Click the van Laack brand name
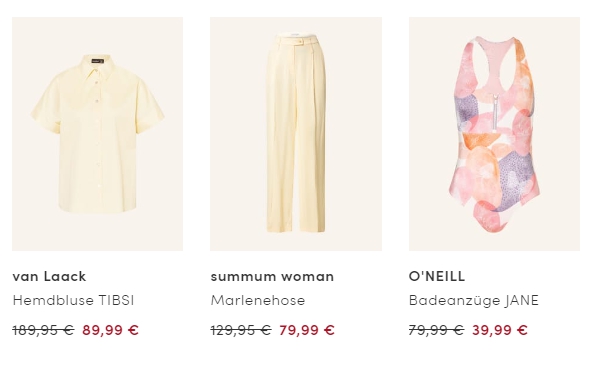The height and width of the screenshot is (380, 590). point(49,277)
